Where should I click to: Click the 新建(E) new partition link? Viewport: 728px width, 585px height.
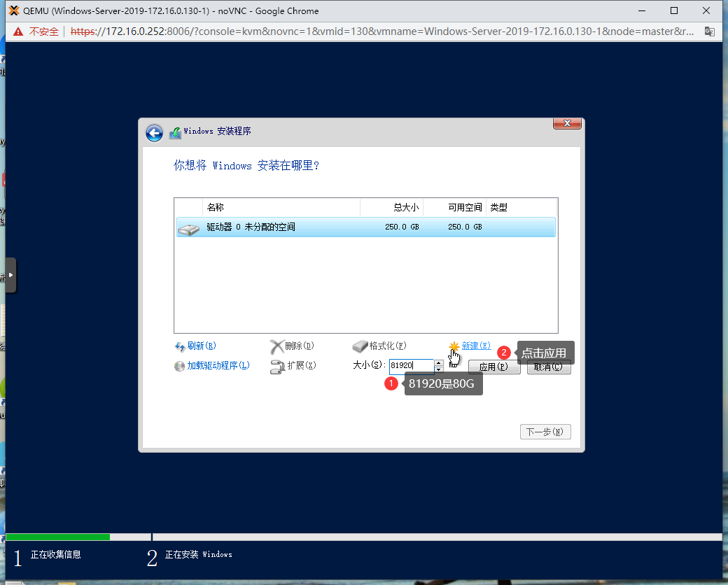[476, 346]
